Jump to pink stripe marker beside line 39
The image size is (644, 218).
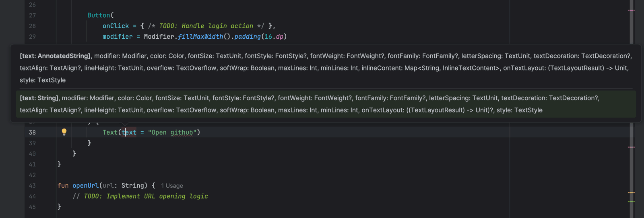point(631,147)
